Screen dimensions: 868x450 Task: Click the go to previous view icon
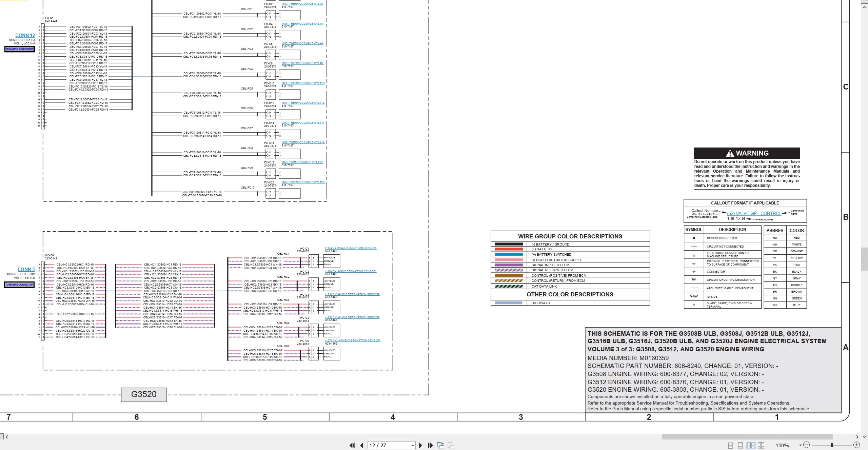click(441, 445)
